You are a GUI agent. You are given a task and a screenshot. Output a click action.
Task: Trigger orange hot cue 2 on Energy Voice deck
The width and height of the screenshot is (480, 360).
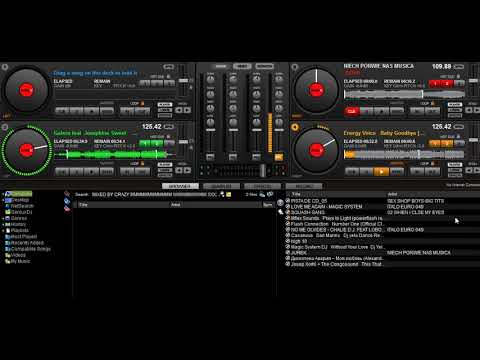[447, 143]
